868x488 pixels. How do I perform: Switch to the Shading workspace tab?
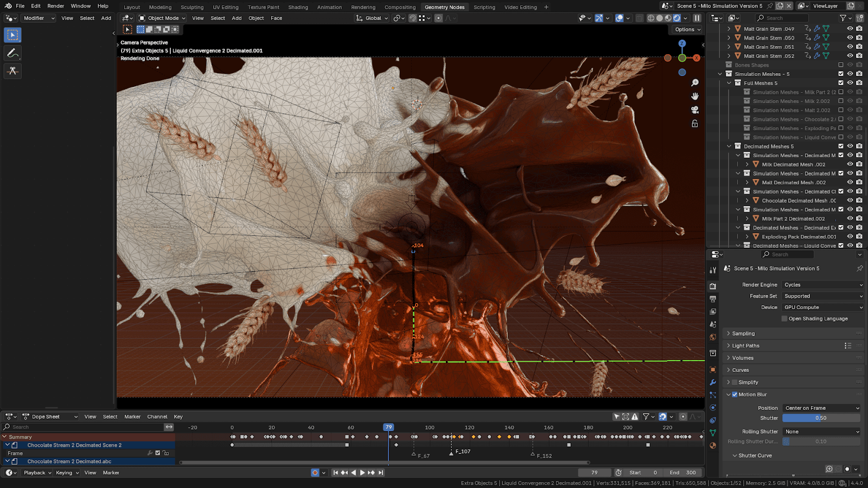click(x=298, y=7)
